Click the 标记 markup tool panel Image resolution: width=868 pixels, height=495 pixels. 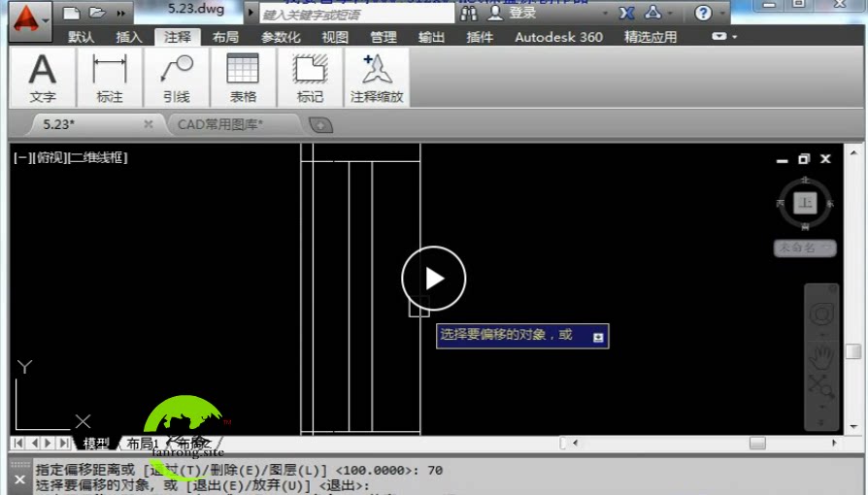click(x=310, y=77)
